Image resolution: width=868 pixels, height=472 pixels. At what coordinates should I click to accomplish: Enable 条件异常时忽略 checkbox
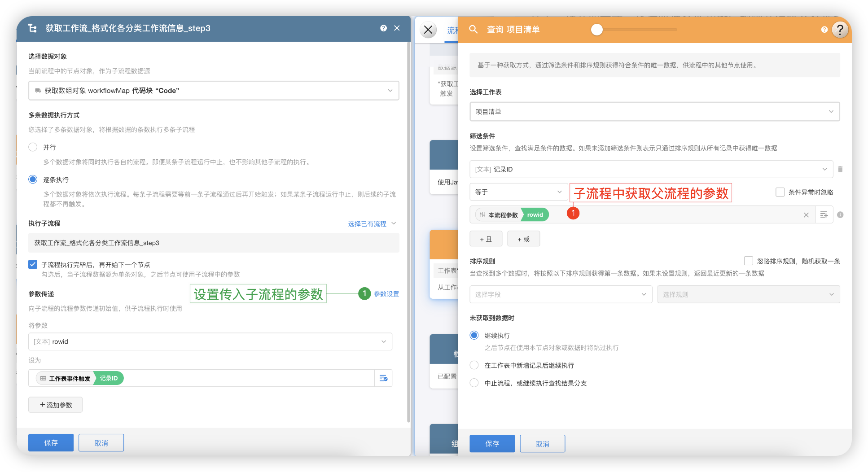[x=780, y=192]
